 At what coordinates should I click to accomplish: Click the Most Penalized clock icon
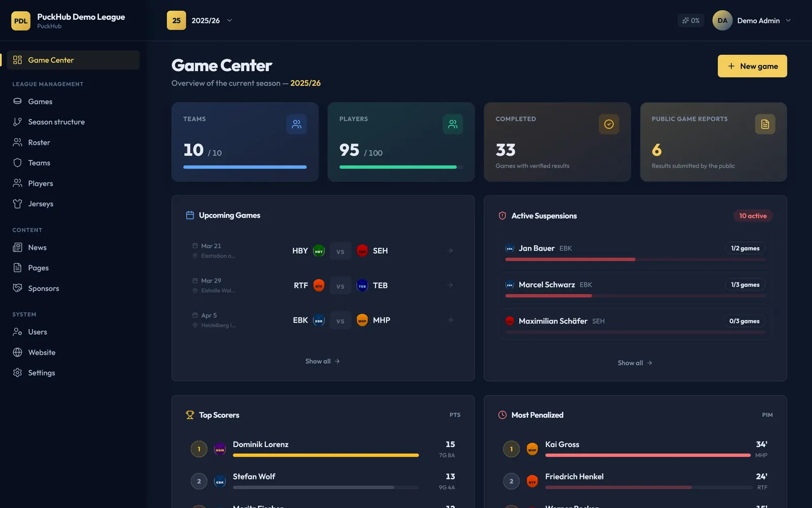coord(502,415)
